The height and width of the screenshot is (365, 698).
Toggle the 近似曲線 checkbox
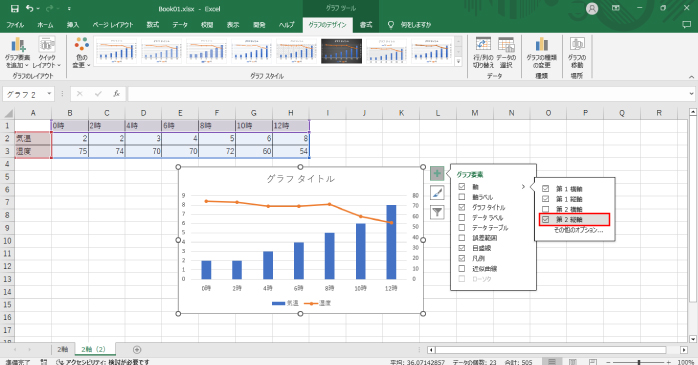coord(462,269)
